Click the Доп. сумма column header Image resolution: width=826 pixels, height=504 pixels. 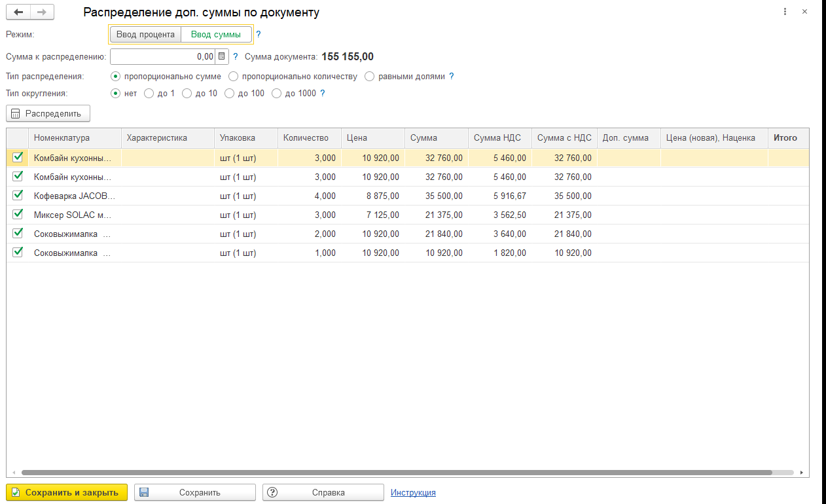point(629,138)
